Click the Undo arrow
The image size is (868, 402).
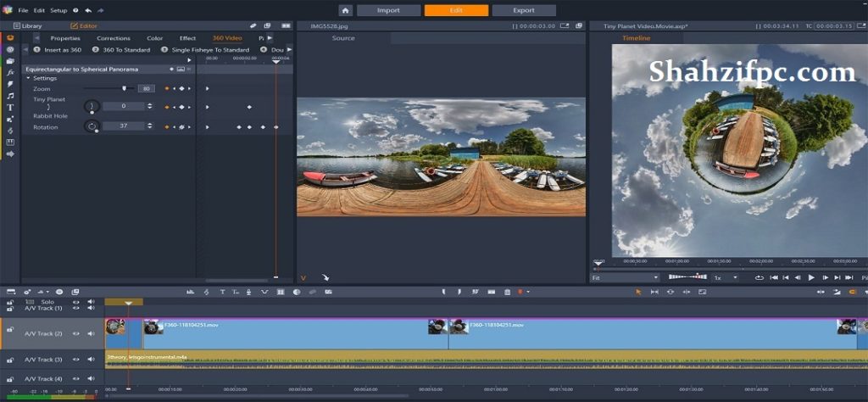point(88,10)
